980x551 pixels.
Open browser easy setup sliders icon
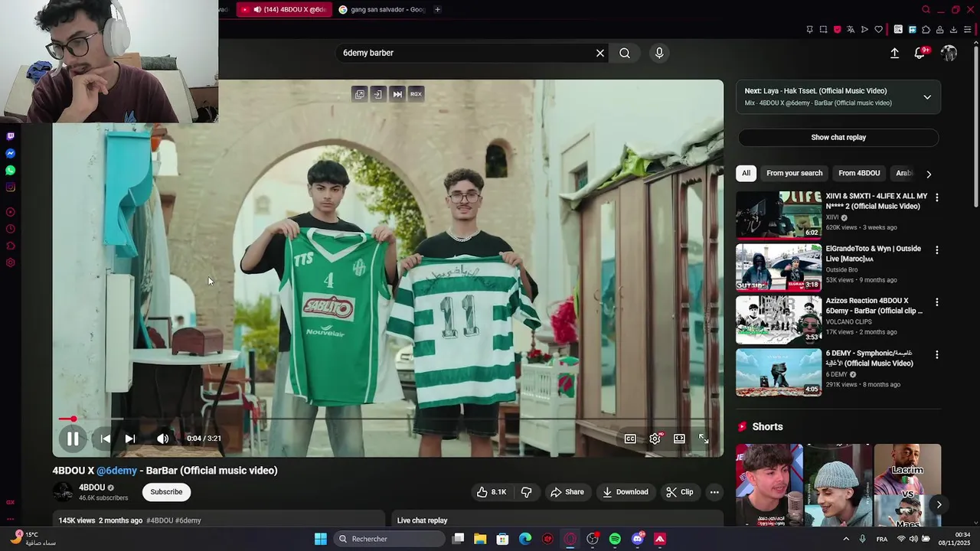pyautogui.click(x=967, y=30)
